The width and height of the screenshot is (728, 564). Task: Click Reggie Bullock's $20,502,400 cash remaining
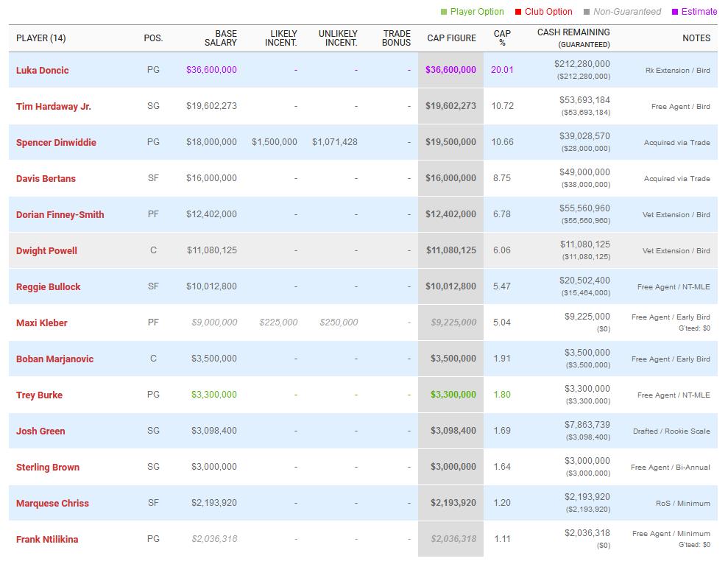point(584,281)
